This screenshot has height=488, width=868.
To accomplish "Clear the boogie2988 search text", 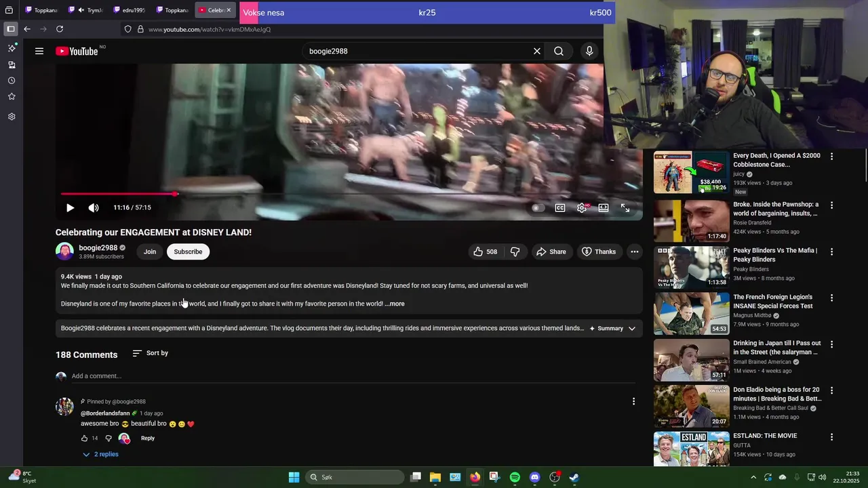I will click(537, 51).
